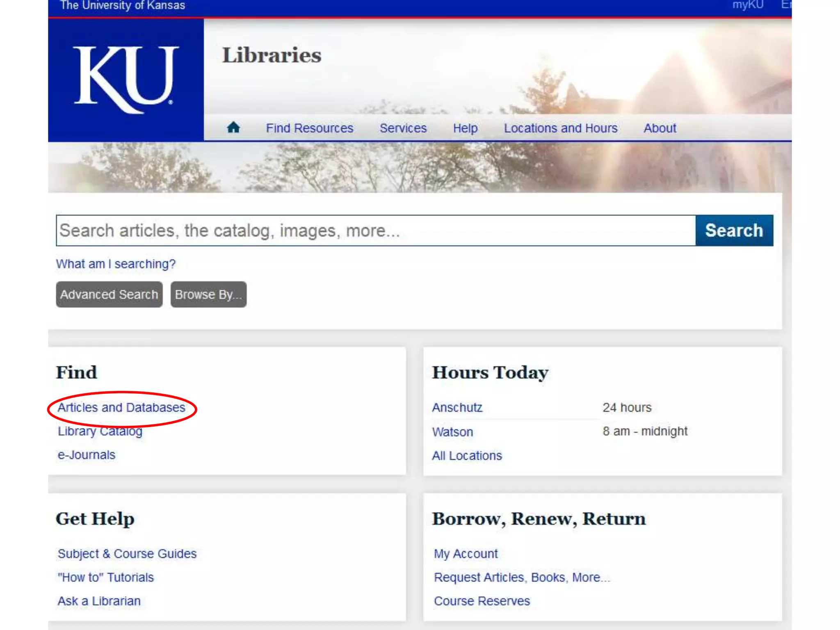
Task: Go to the Library Catalog link
Action: [100, 431]
